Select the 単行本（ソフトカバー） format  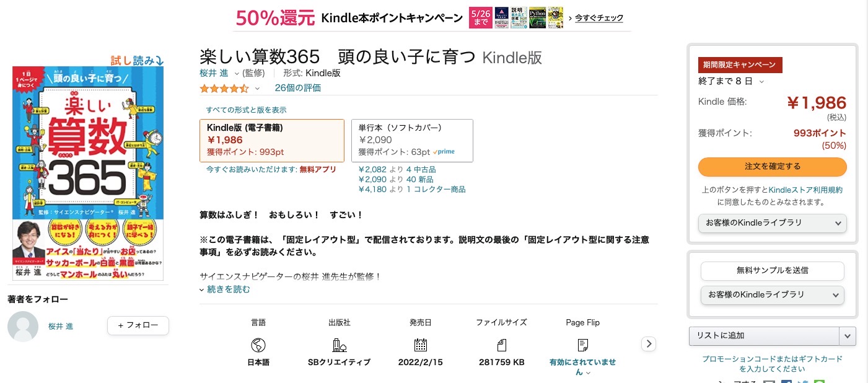tap(412, 140)
